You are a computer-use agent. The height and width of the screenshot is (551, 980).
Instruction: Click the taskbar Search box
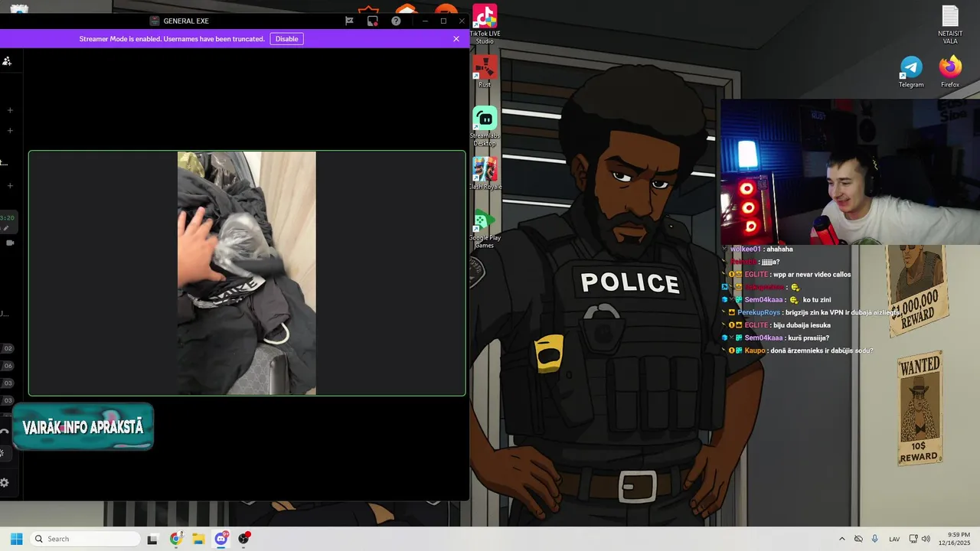(86, 539)
